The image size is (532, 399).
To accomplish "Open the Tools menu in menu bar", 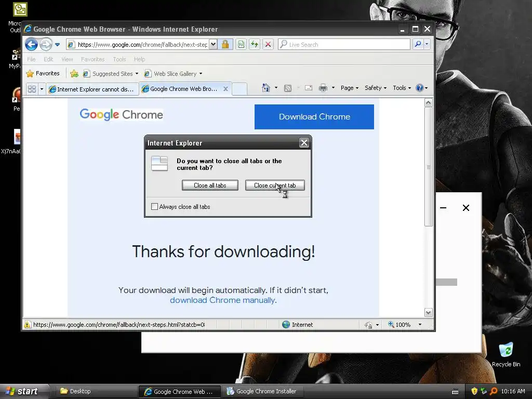I will click(x=119, y=59).
